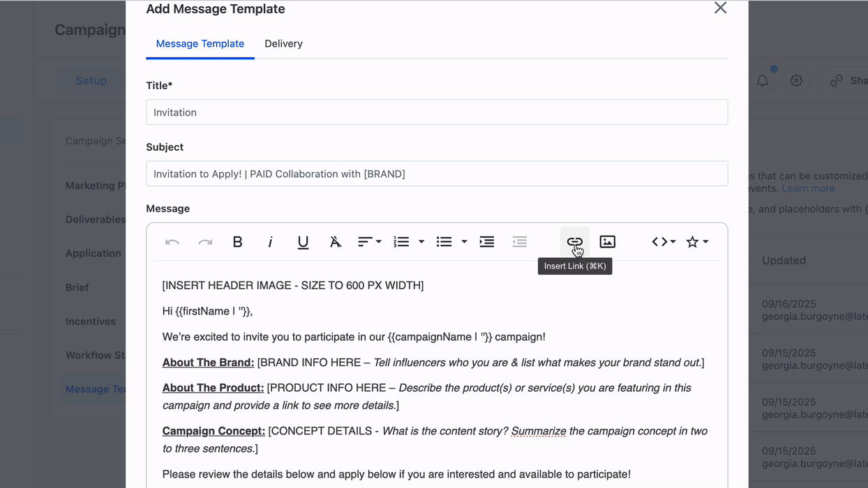
Task: Click the Undo arrow in editor toolbar
Action: pos(172,242)
